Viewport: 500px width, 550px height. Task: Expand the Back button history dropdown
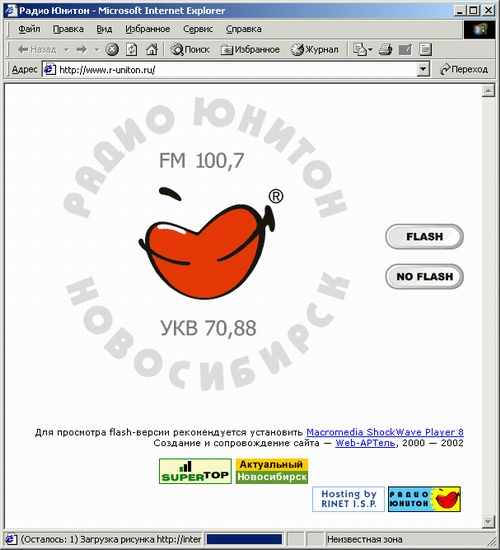(66, 50)
